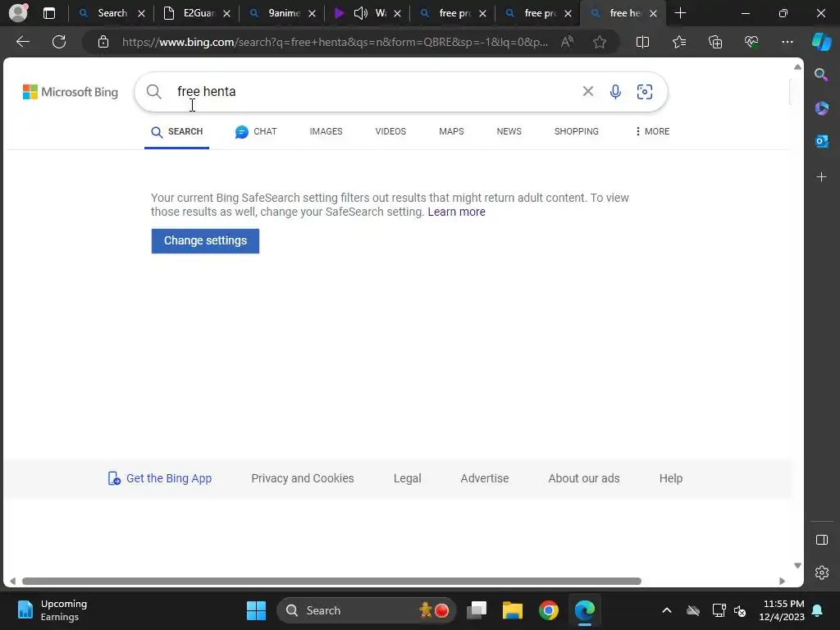The height and width of the screenshot is (630, 840).
Task: Open the Favorites list
Action: click(679, 42)
